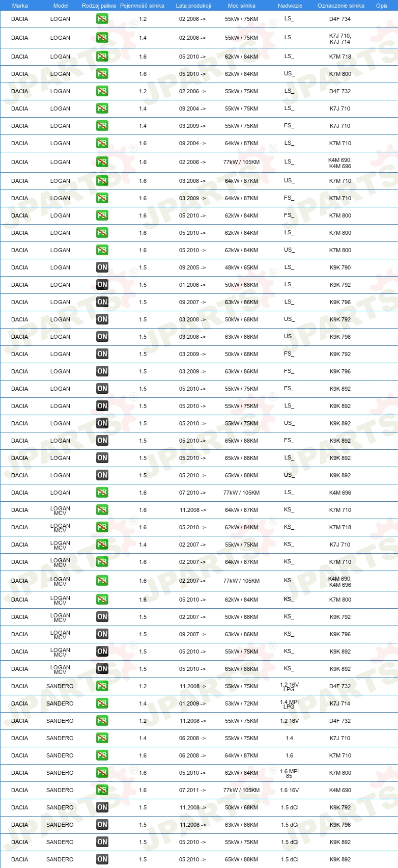Click ON icon in SANDERO K9K 792 row

102,807
